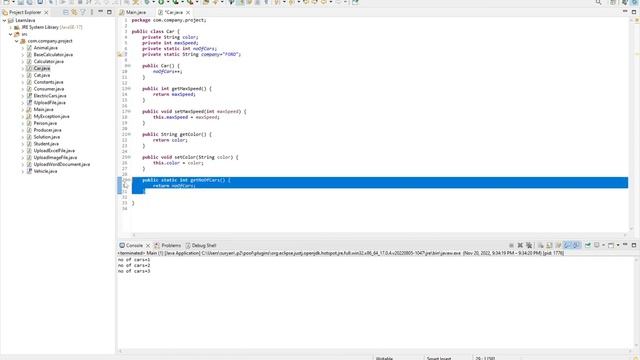Select Calculator.java in Project Explorer
Screen dimensions: 640x360
coord(49,61)
